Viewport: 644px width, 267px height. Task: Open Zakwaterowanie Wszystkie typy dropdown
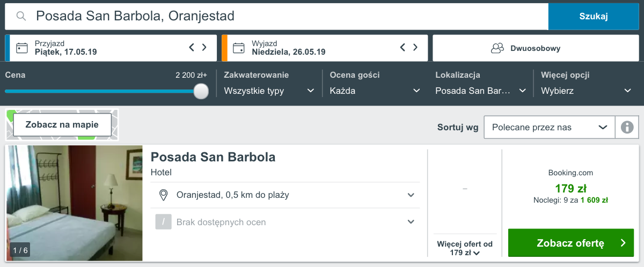click(269, 91)
